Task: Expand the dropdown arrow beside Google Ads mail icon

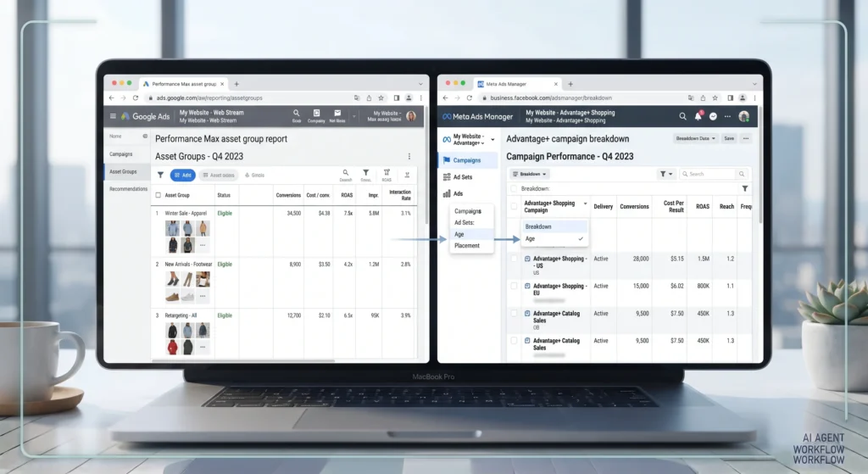Action: click(x=353, y=116)
